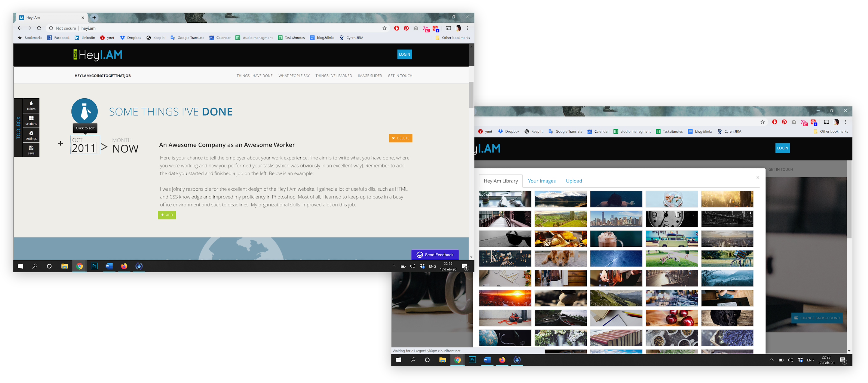Select the city skyline library image
Screen dimensions: 868x383
(616, 219)
